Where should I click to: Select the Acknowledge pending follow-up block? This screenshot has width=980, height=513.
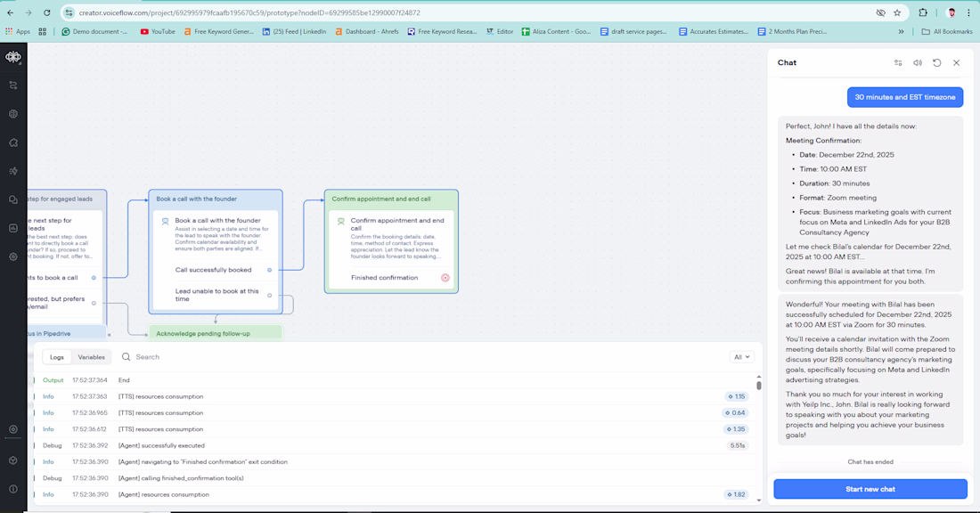[216, 333]
